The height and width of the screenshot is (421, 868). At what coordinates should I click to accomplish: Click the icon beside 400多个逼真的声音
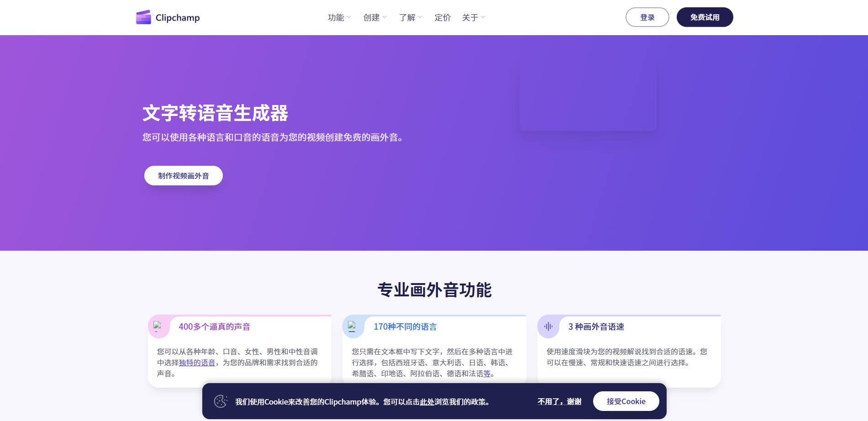(x=158, y=326)
